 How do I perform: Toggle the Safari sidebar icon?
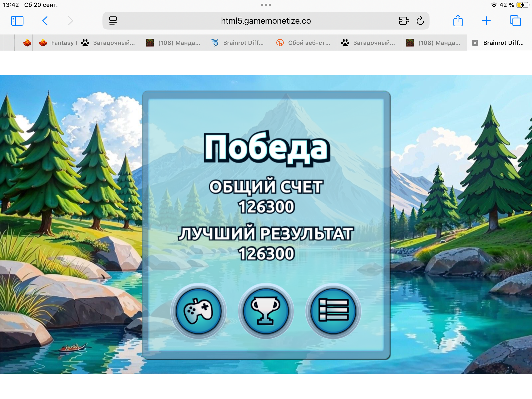[x=17, y=21]
